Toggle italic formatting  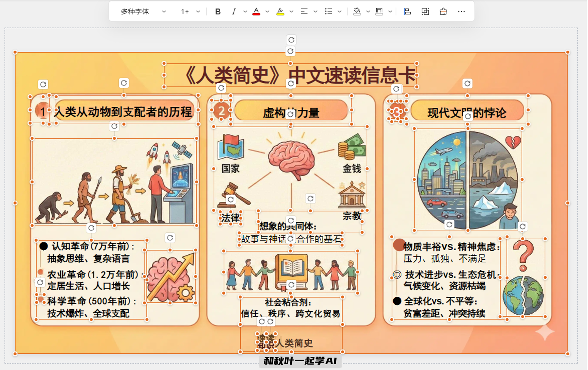pyautogui.click(x=234, y=11)
